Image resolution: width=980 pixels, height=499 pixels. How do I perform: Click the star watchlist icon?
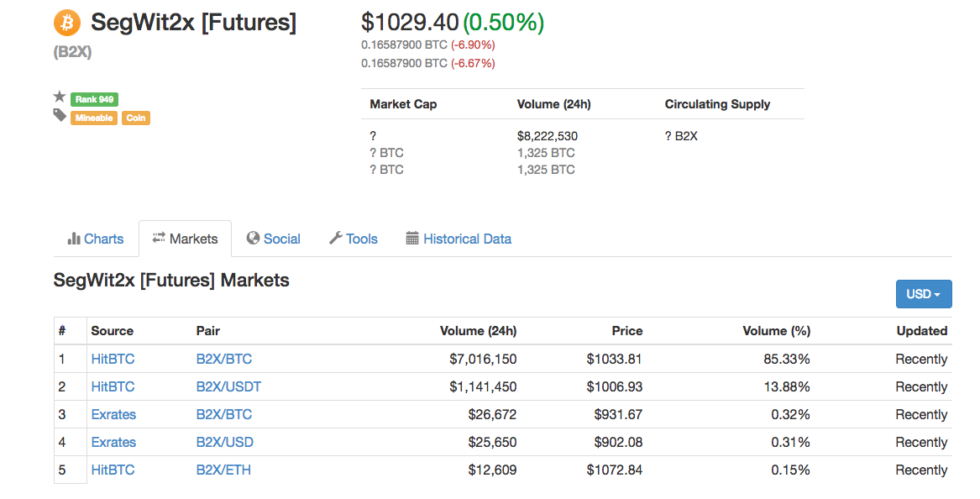click(x=60, y=97)
